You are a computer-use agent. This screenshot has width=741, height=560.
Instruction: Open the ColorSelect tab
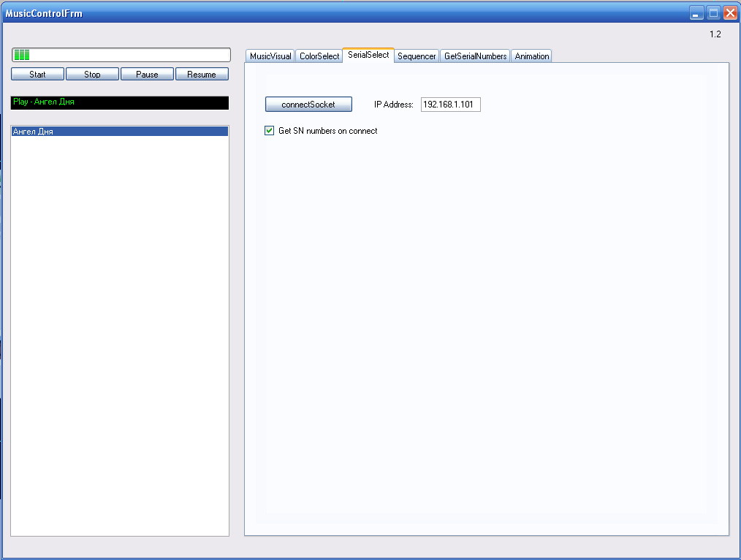tap(319, 56)
